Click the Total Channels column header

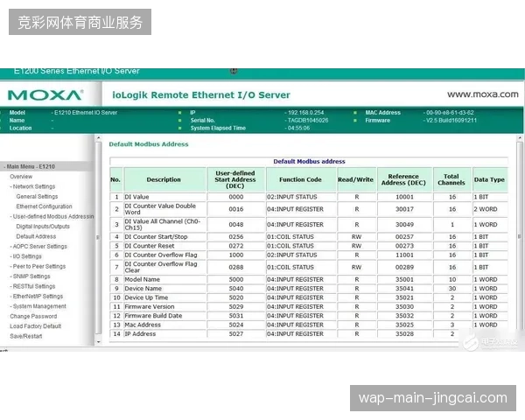451,179
